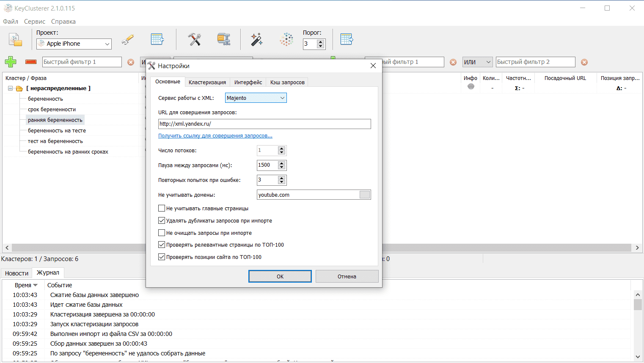The height and width of the screenshot is (363, 644).
Task: Click the horizontal scrollbar right arrow
Action: point(637,247)
